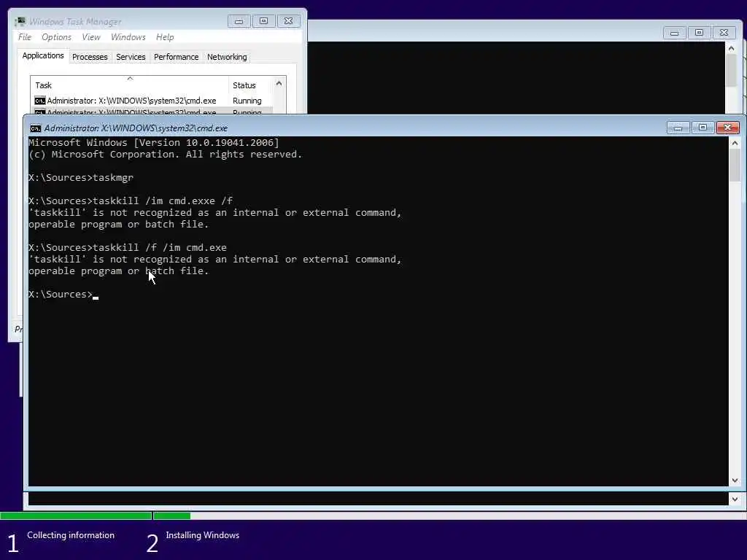Click background cmd window scroll up arrow
Screen dimensions: 747x560
pos(731,48)
